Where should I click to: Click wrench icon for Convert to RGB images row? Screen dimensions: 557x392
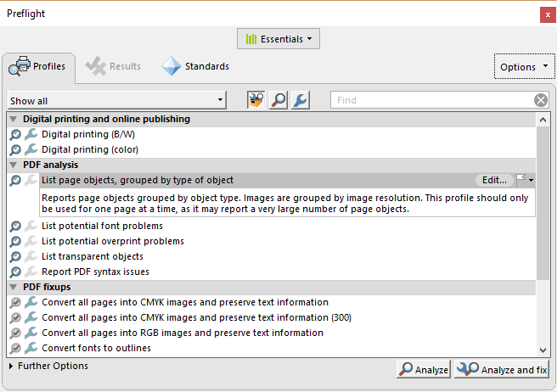31,333
